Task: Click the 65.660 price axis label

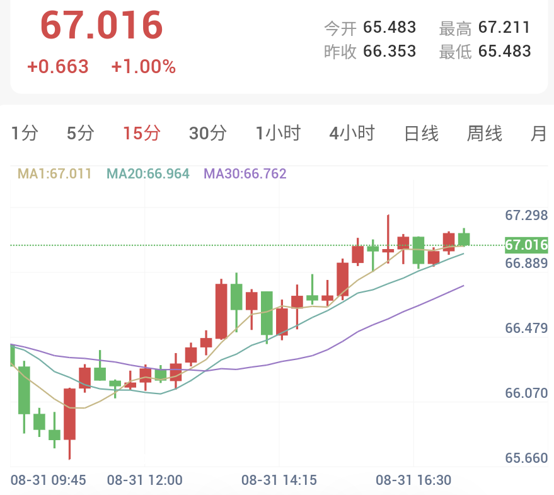Action: pyautogui.click(x=526, y=458)
